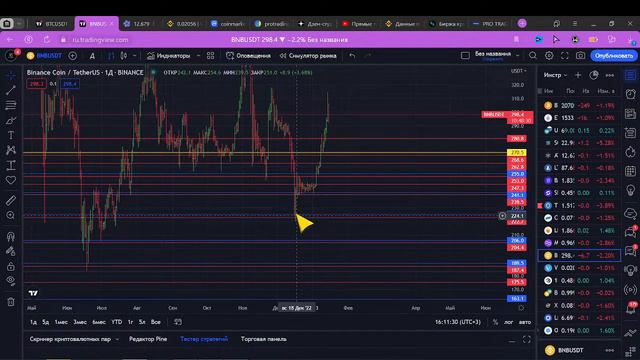Toggle the авто auto scale

(525, 322)
